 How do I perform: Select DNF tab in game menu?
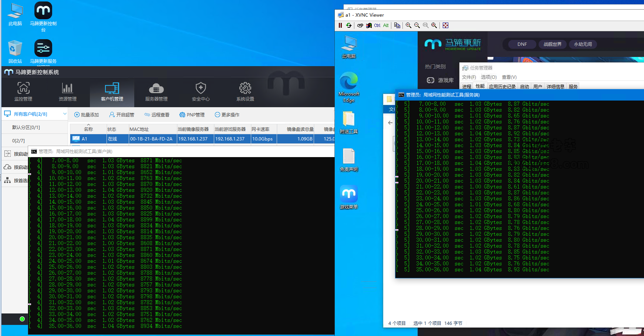(522, 44)
